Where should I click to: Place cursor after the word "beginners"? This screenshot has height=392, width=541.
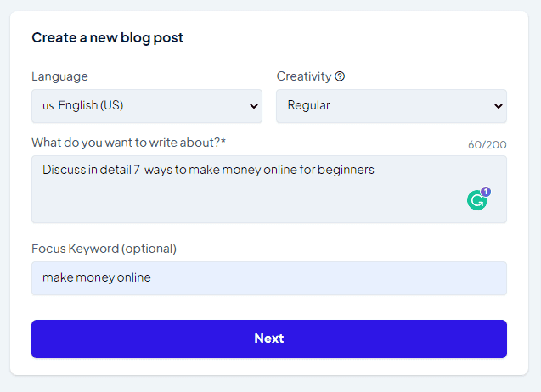[375, 170]
